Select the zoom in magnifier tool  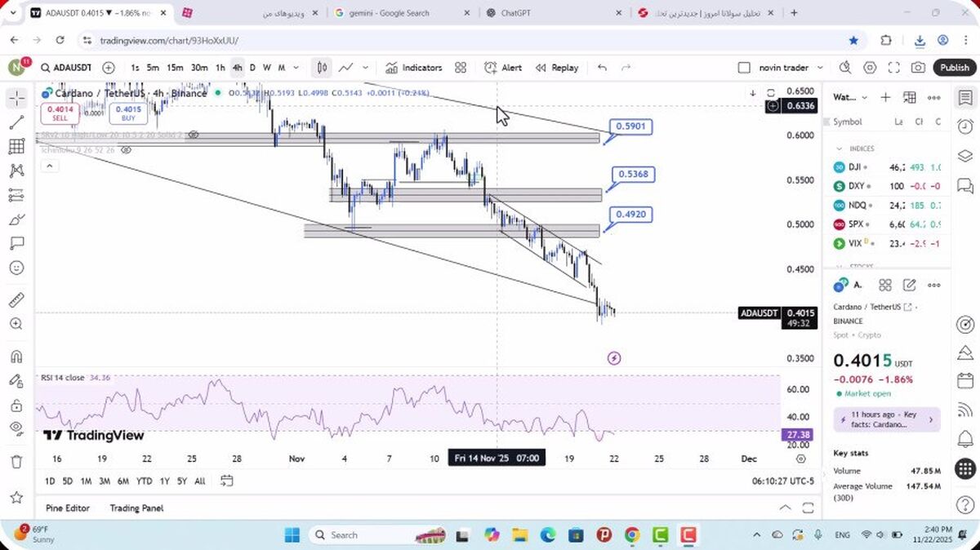pos(16,324)
